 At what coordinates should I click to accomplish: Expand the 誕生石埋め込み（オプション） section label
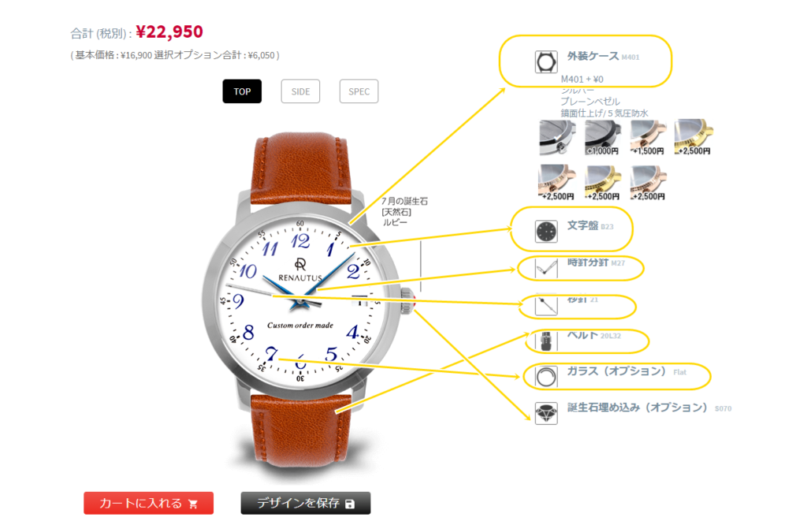coord(638,407)
